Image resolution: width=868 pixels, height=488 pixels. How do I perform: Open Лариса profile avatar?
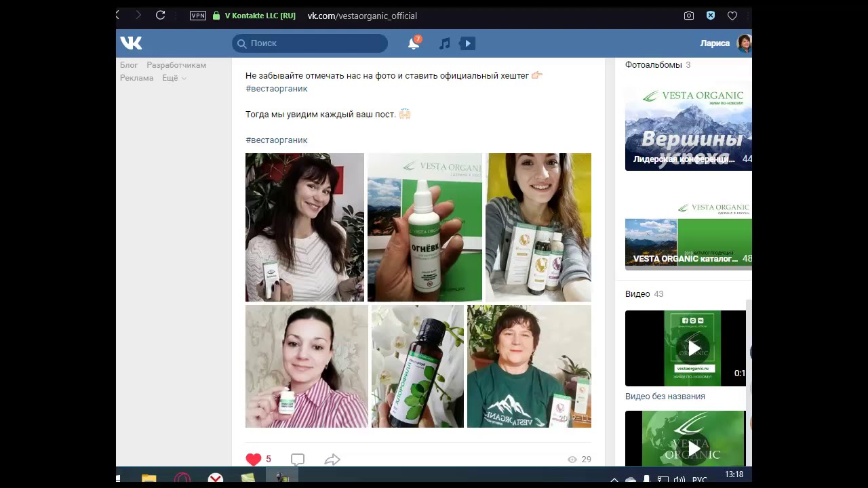click(745, 43)
